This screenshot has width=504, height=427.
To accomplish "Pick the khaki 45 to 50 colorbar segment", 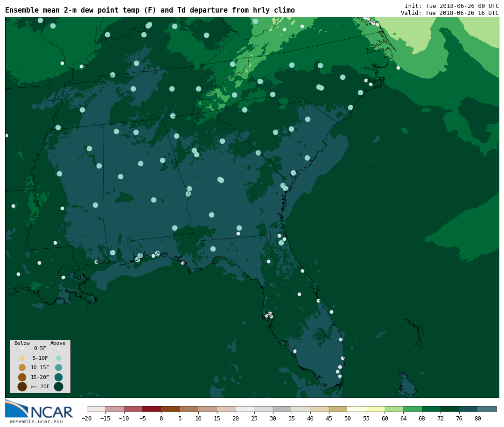I will pyautogui.click(x=338, y=409).
